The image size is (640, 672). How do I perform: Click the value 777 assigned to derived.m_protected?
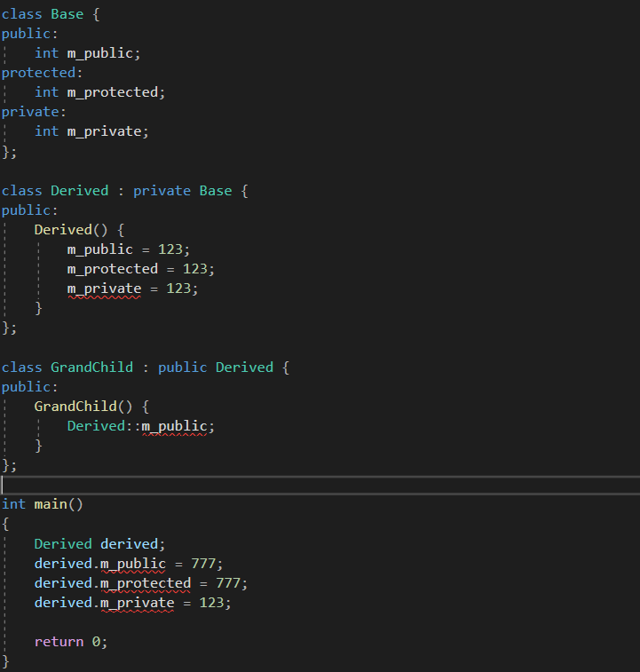pyautogui.click(x=228, y=583)
